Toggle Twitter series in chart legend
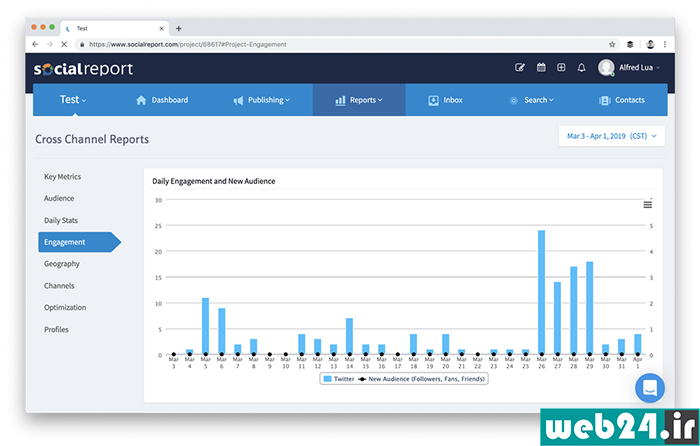This screenshot has height=446, width=700. click(339, 379)
